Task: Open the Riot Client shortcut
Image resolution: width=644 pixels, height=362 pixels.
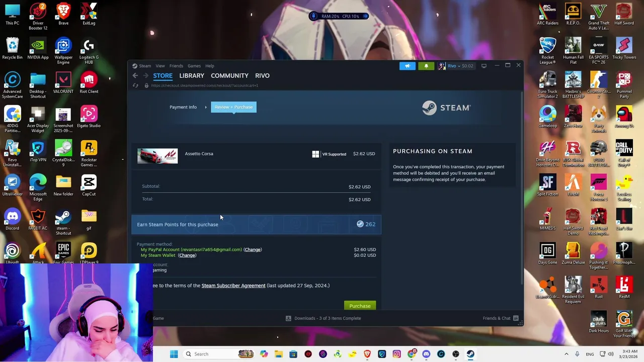Action: [x=89, y=82]
